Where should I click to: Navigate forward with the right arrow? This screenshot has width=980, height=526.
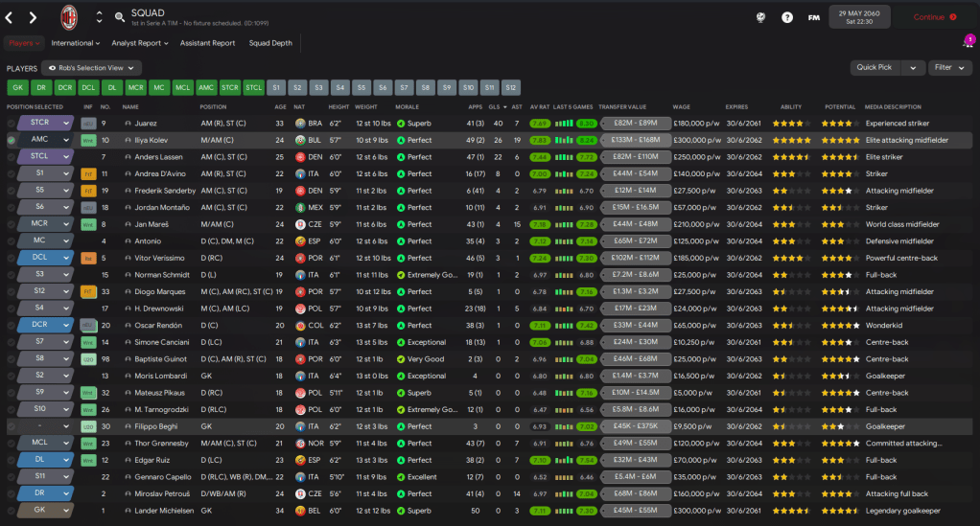point(33,17)
